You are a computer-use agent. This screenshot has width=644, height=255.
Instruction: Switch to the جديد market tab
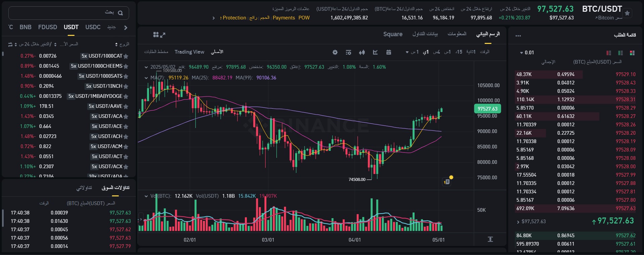coord(111,27)
